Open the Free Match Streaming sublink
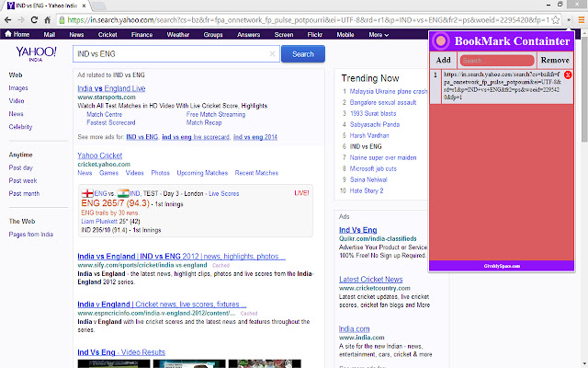 coord(216,114)
